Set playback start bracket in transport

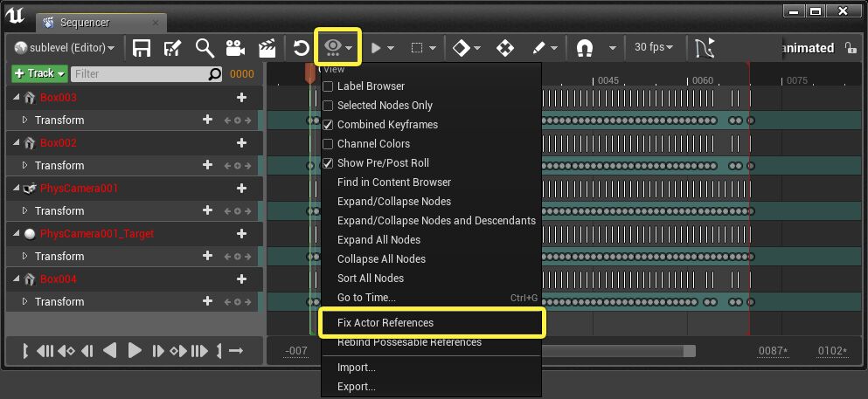click(25, 351)
